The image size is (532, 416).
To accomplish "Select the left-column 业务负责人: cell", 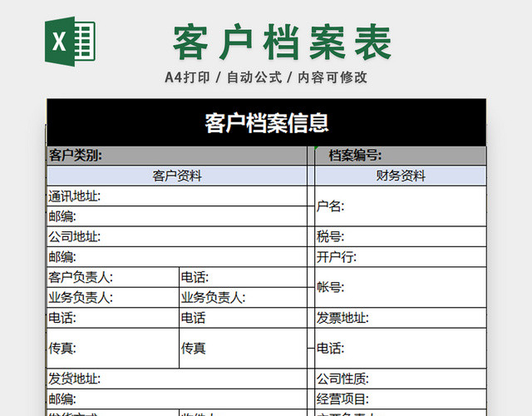I will coord(113,298).
